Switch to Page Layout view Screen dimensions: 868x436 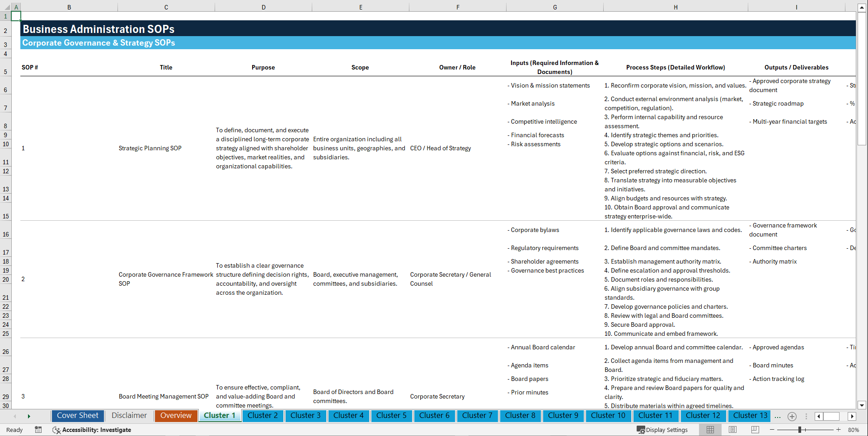click(732, 430)
